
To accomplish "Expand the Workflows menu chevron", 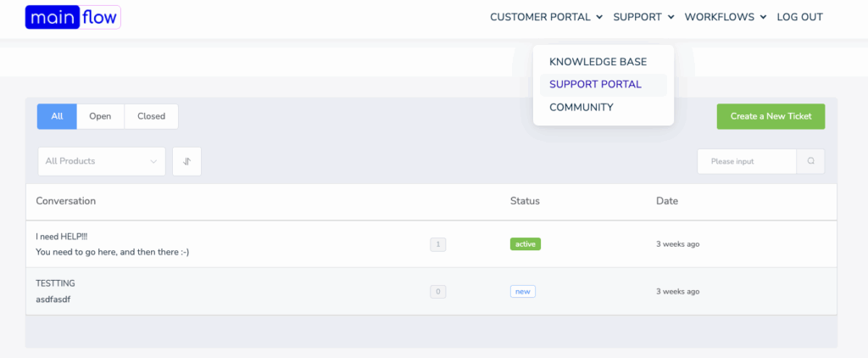I will (x=764, y=17).
